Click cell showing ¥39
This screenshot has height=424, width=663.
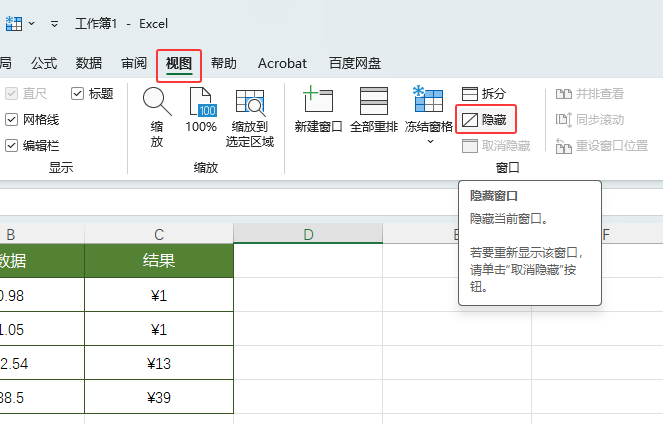pyautogui.click(x=159, y=397)
